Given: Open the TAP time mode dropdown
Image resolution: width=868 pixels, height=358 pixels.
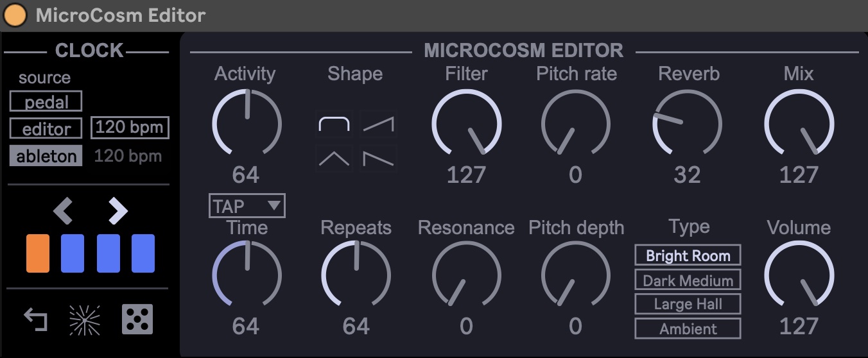Looking at the screenshot, I should (x=247, y=206).
